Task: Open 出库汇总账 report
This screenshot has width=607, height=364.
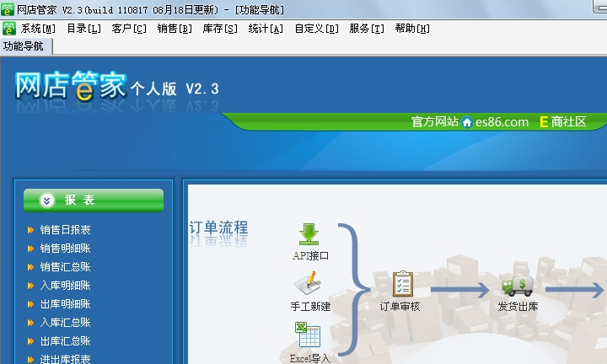Action: pyautogui.click(x=65, y=341)
